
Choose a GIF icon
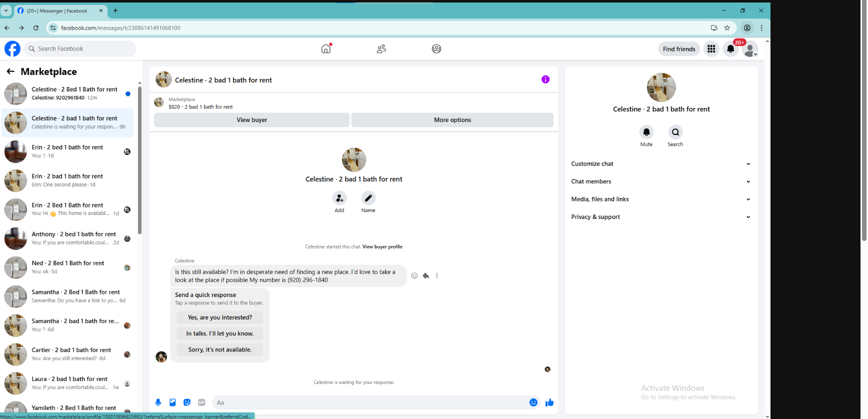tap(201, 402)
